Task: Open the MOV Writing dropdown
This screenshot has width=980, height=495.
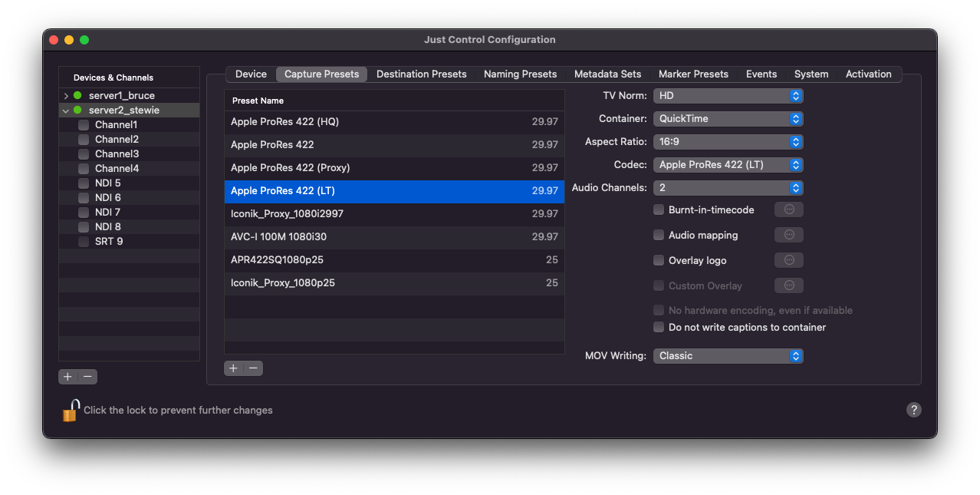Action: [728, 356]
